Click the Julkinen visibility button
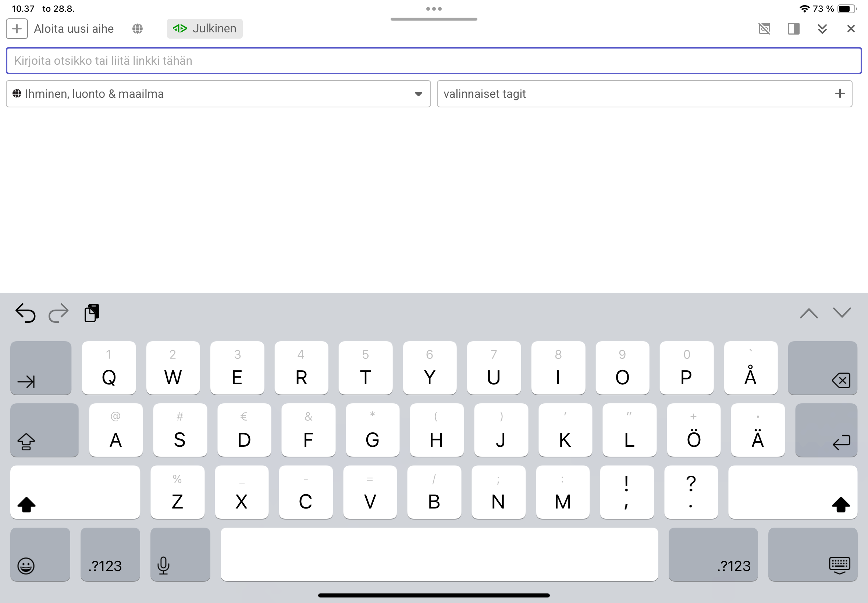 coord(205,29)
